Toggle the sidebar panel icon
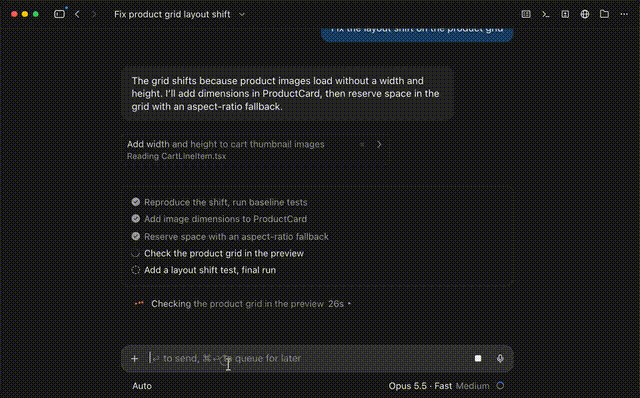The width and height of the screenshot is (640, 398). [x=59, y=14]
